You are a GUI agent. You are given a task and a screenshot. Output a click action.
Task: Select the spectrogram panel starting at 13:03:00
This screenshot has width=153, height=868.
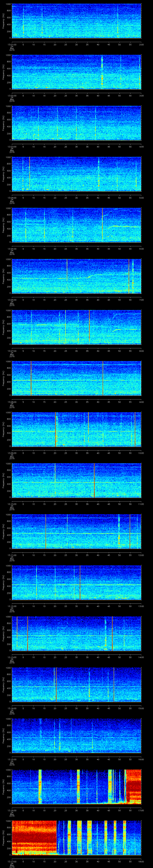(x=76, y=123)
